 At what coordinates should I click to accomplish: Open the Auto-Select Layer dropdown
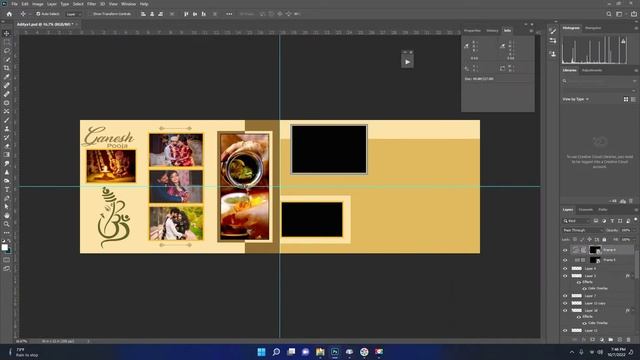click(73, 14)
